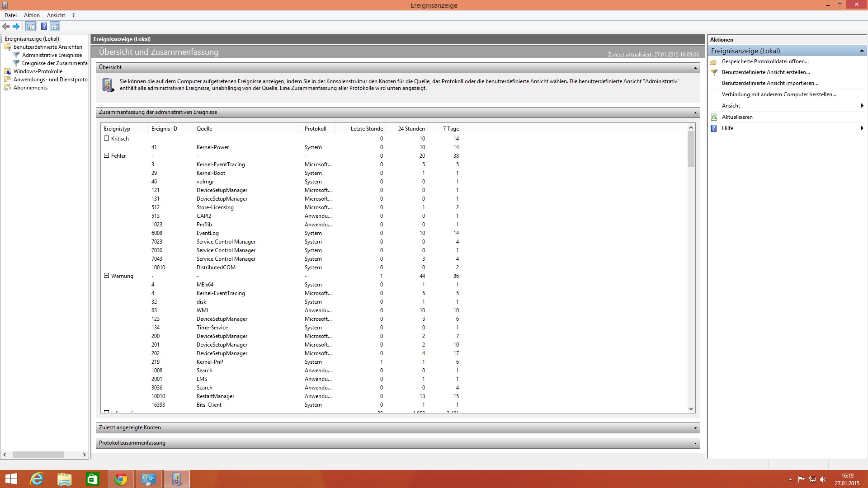
Task: Click the Action Center flag tray icon
Action: 801,479
